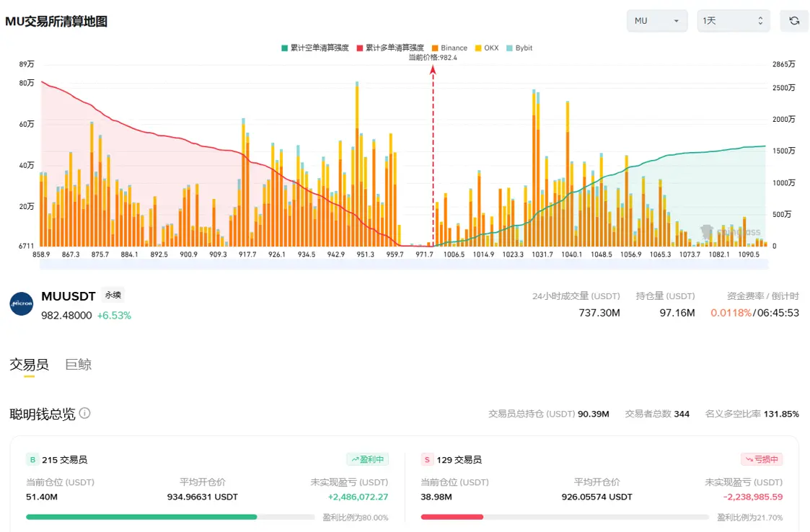Click the long/short ratio 131.85%

tap(781, 414)
